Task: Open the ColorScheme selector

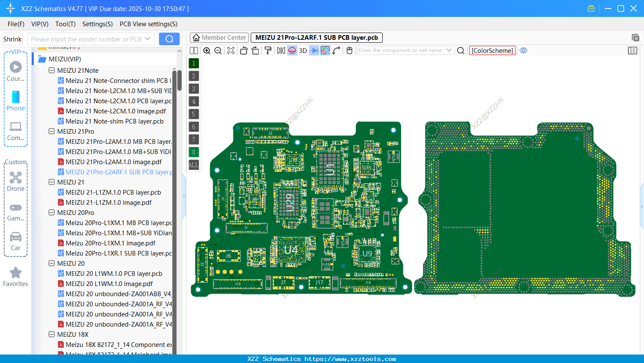Action: [492, 50]
